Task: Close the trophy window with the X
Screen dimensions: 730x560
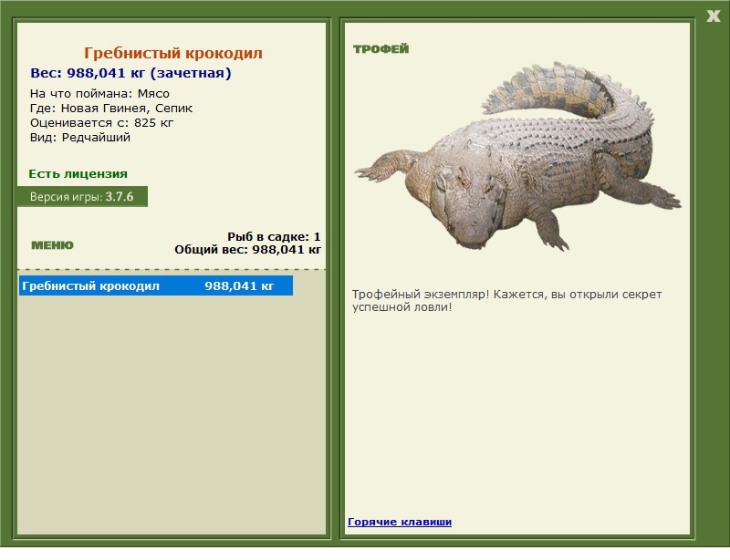Action: click(713, 16)
